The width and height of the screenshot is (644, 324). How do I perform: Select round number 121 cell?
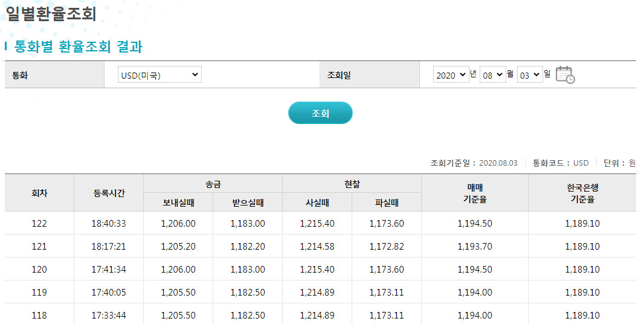pyautogui.click(x=39, y=246)
